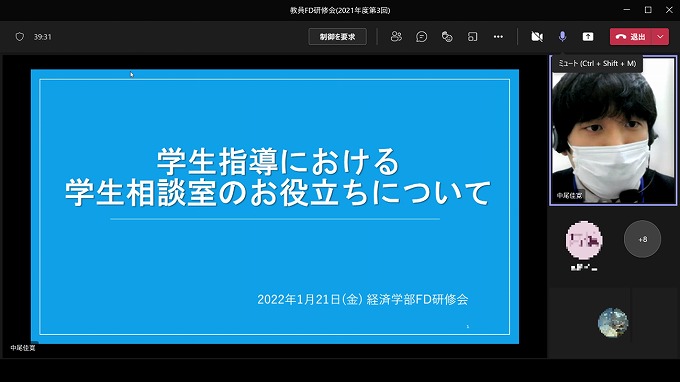Click the shared slide title text

pyautogui.click(x=278, y=176)
